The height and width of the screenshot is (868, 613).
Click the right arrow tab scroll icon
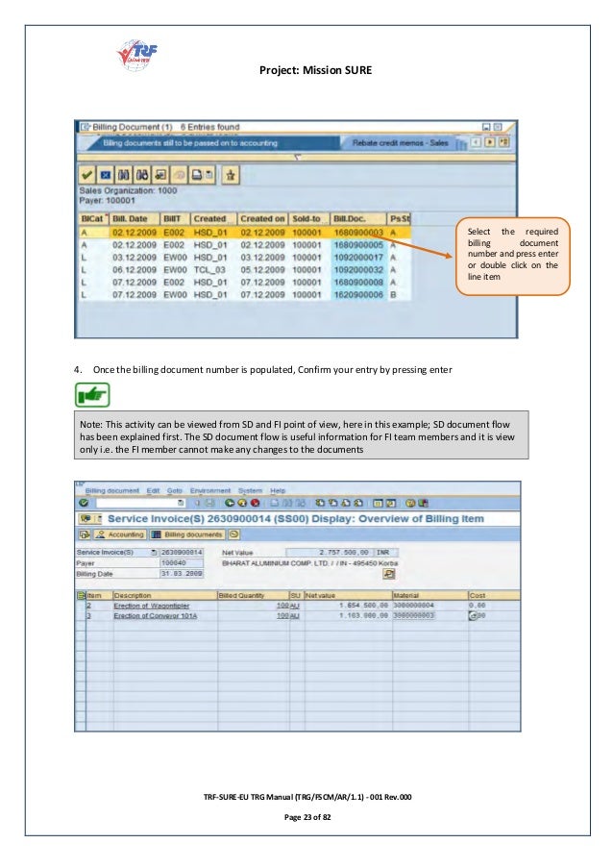pos(490,142)
